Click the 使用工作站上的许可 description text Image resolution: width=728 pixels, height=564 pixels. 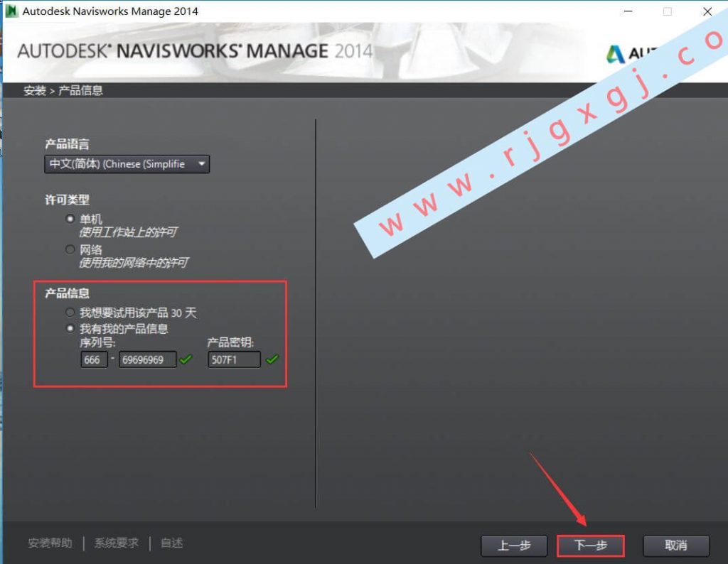click(x=128, y=232)
